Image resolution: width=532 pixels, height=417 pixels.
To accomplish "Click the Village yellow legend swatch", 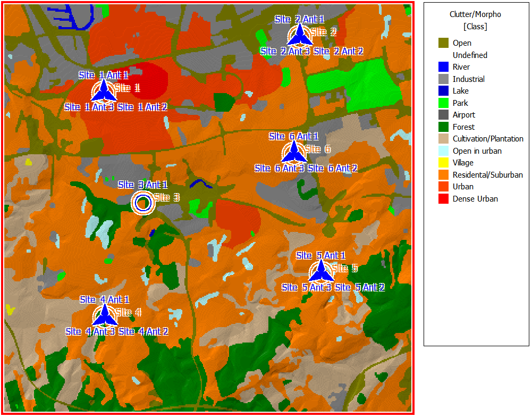I will [x=444, y=163].
